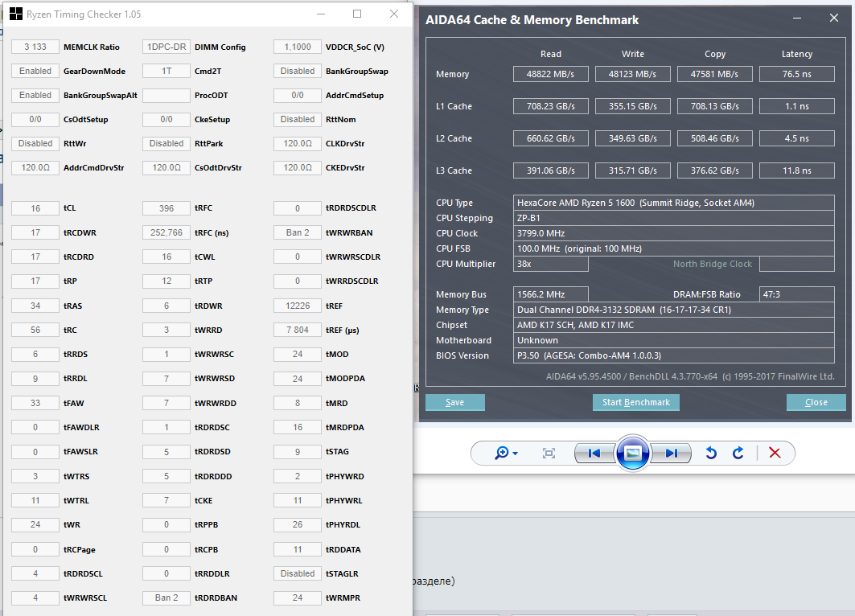Click tPHYRDL value 26
Viewport: 855px width, 616px height.
(x=298, y=524)
